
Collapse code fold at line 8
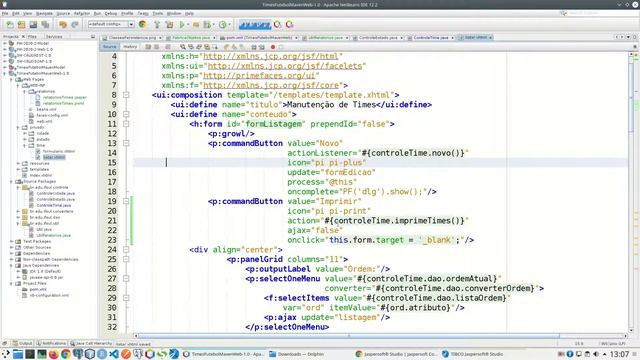coord(126,95)
